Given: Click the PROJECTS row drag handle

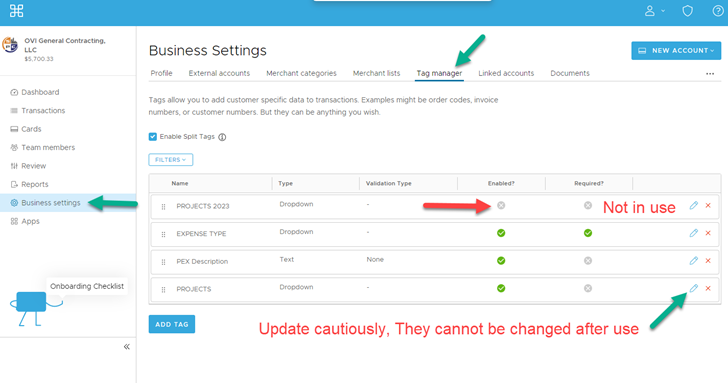Looking at the screenshot, I should coord(163,290).
